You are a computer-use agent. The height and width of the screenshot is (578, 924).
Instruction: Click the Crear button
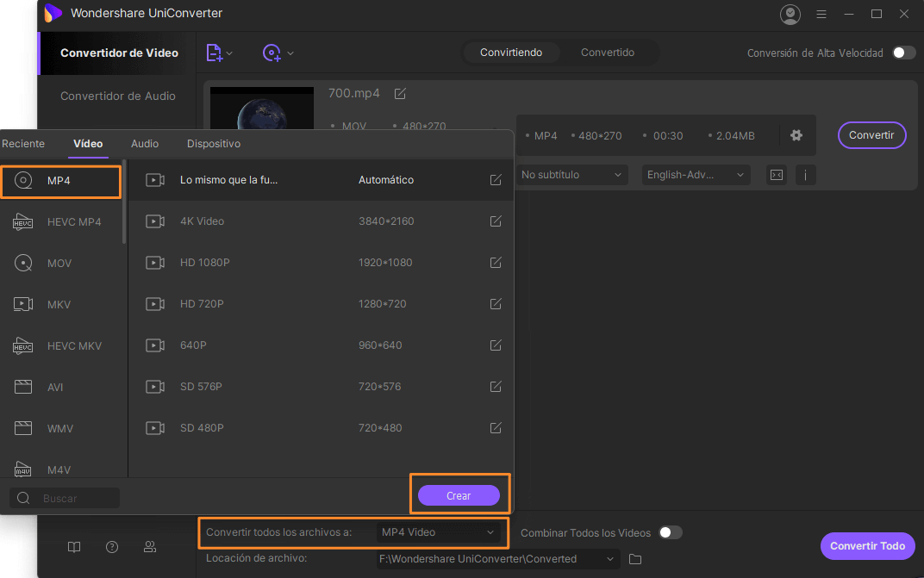(x=459, y=495)
